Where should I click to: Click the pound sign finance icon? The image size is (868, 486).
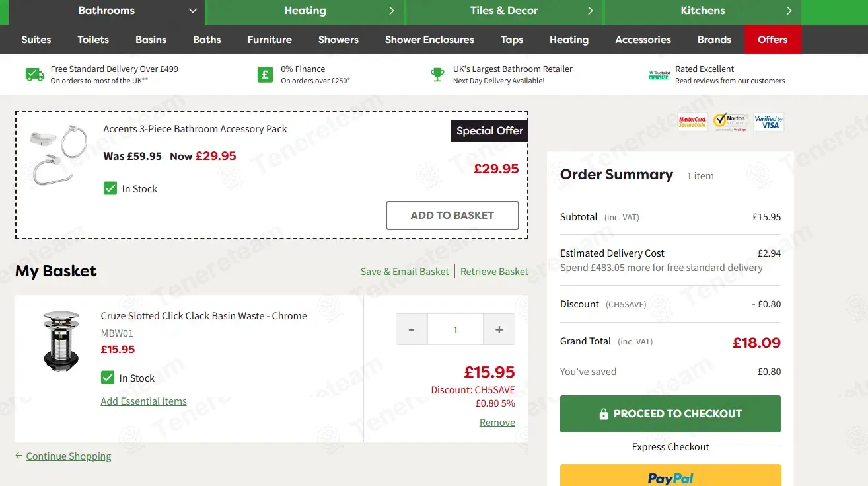[265, 75]
